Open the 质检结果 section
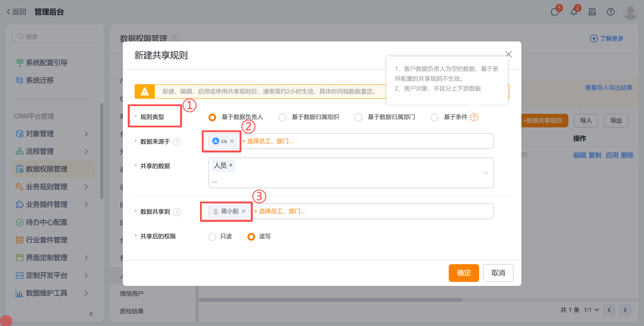Viewport: 644px width, 326px height. pyautogui.click(x=131, y=311)
